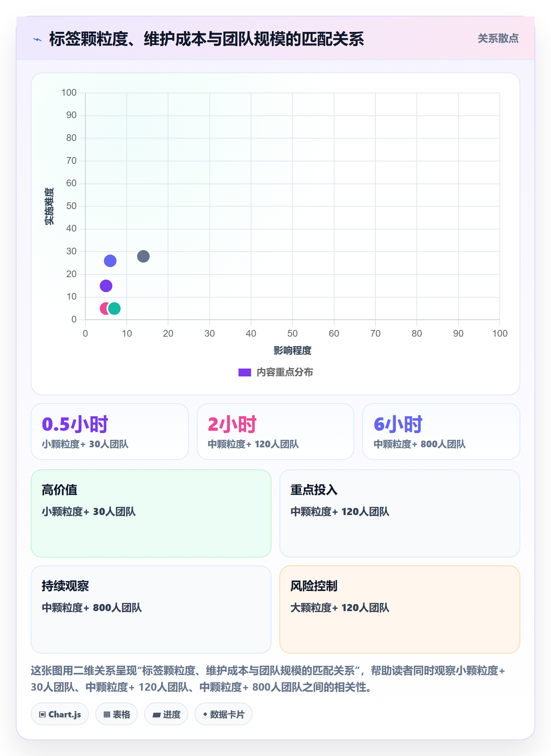The image size is (551, 756).
Task: Click 大颗粒度+ 120人团队 in 风险控制 card
Action: click(x=340, y=608)
